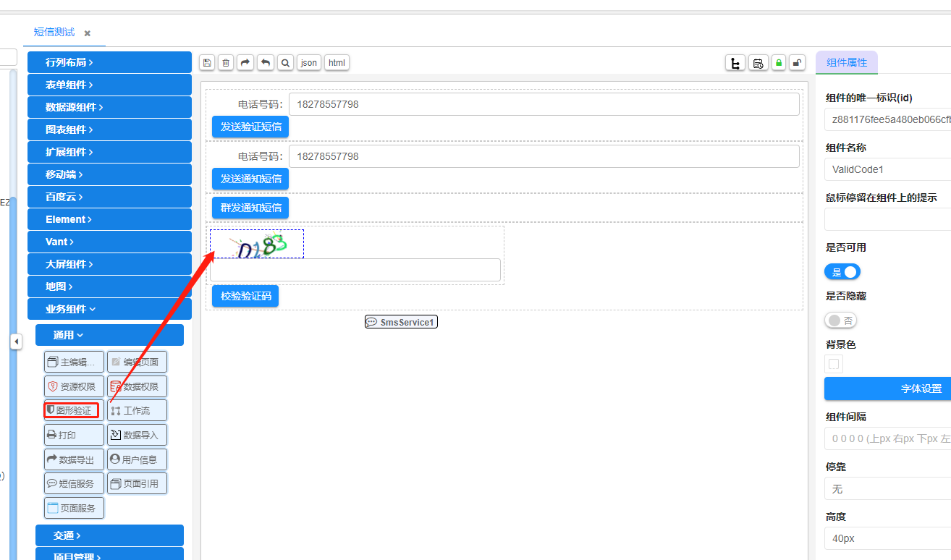Select the 打印 print component
This screenshot has width=951, height=560.
[74, 435]
